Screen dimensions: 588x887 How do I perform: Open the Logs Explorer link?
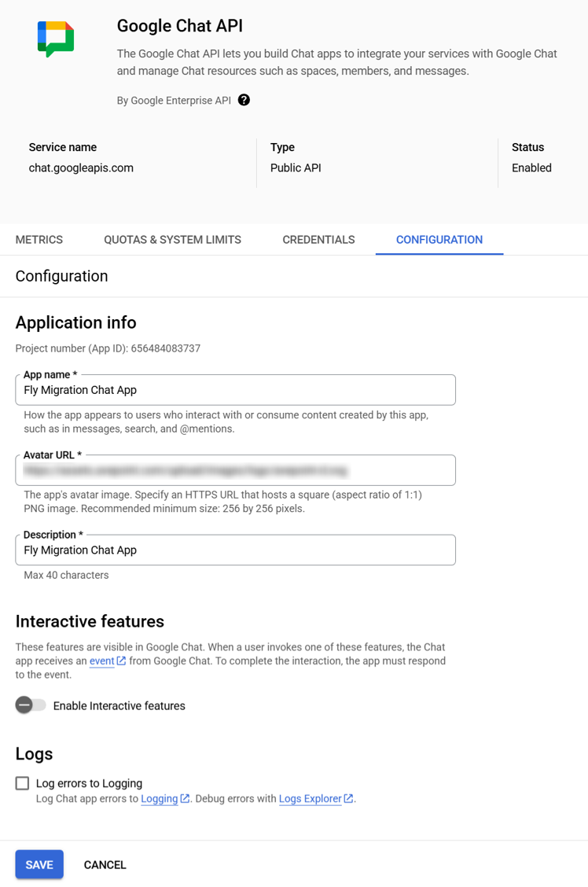coord(310,799)
